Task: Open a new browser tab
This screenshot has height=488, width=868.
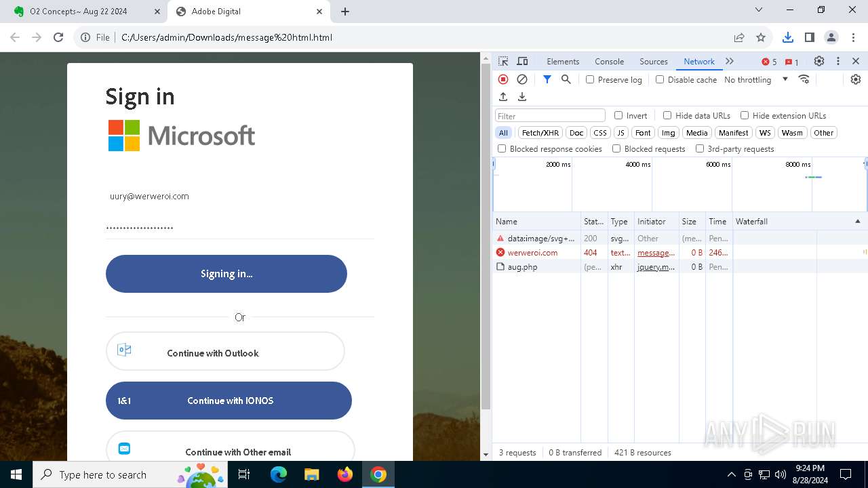Action: click(x=345, y=12)
